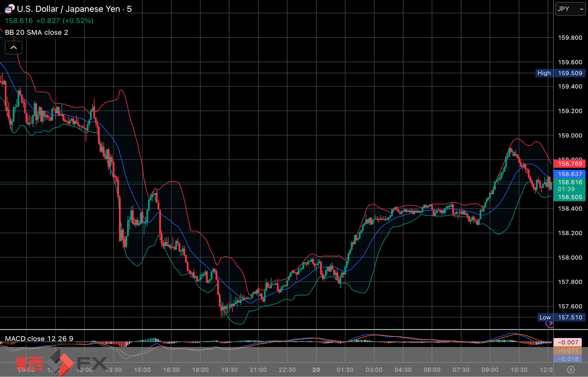
Task: Click the Low 157.510 price label
Action: coord(561,317)
